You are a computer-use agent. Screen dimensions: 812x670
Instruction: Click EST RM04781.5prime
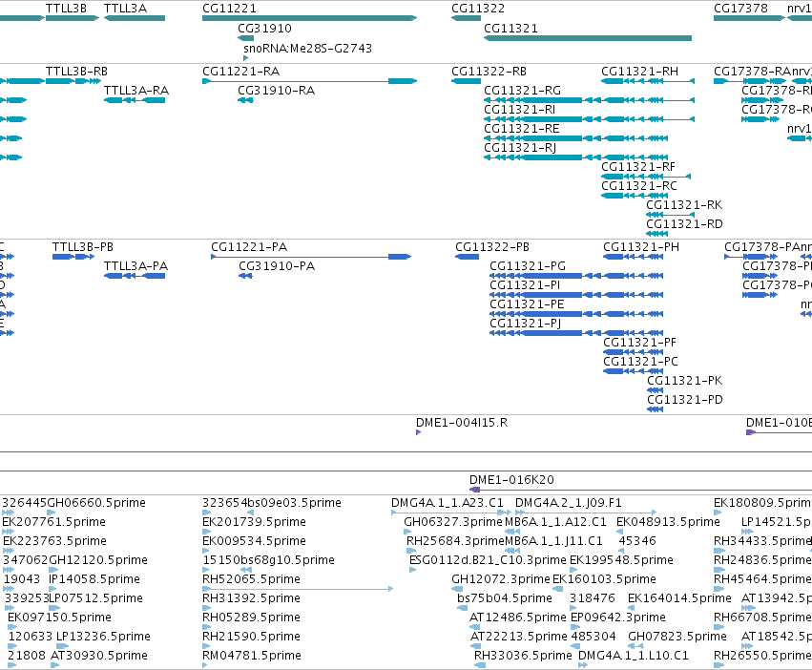252,656
